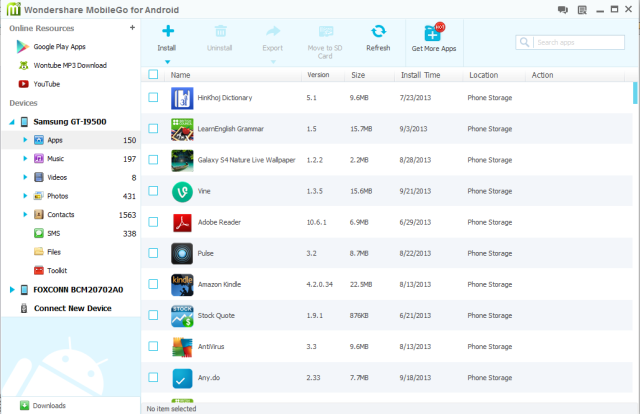Expand the Videos tree arrow
640x414 pixels.
pyautogui.click(x=25, y=177)
